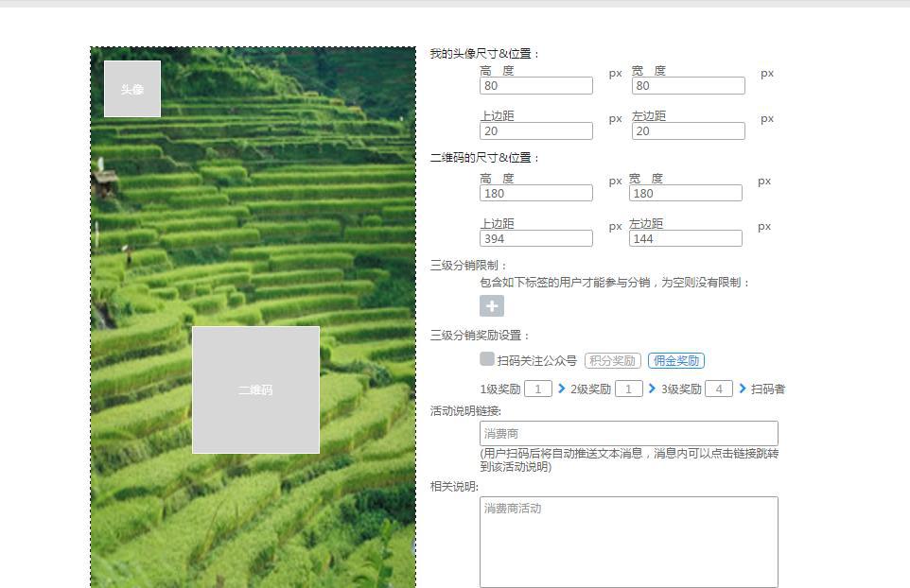The height and width of the screenshot is (588, 910).
Task: Focus the avatar 上边距 field with 20
Action: coord(536,131)
